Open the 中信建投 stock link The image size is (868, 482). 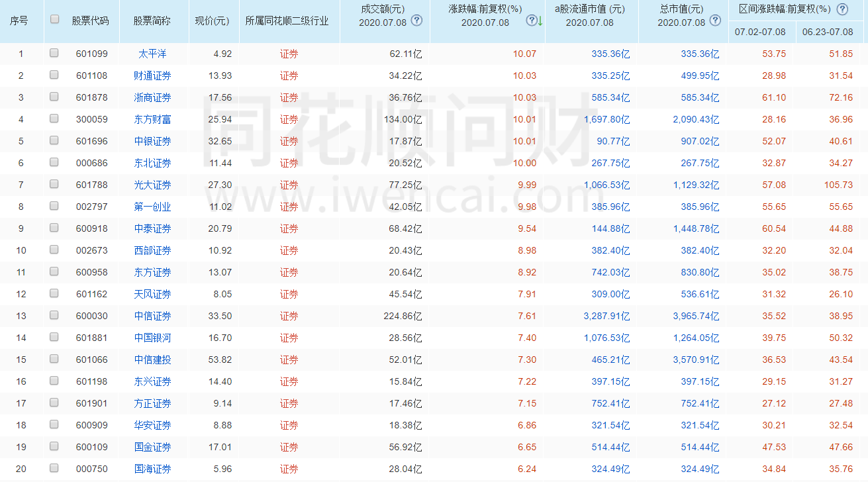tap(152, 360)
